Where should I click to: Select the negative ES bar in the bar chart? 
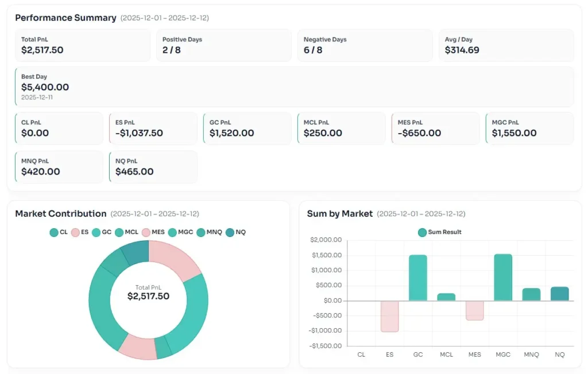click(x=390, y=315)
